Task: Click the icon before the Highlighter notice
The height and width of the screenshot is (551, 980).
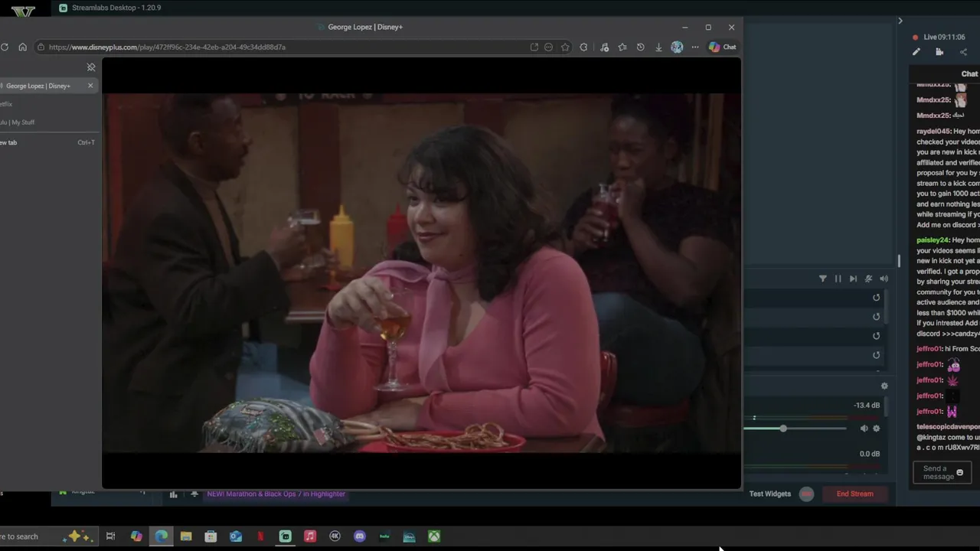Action: (194, 494)
